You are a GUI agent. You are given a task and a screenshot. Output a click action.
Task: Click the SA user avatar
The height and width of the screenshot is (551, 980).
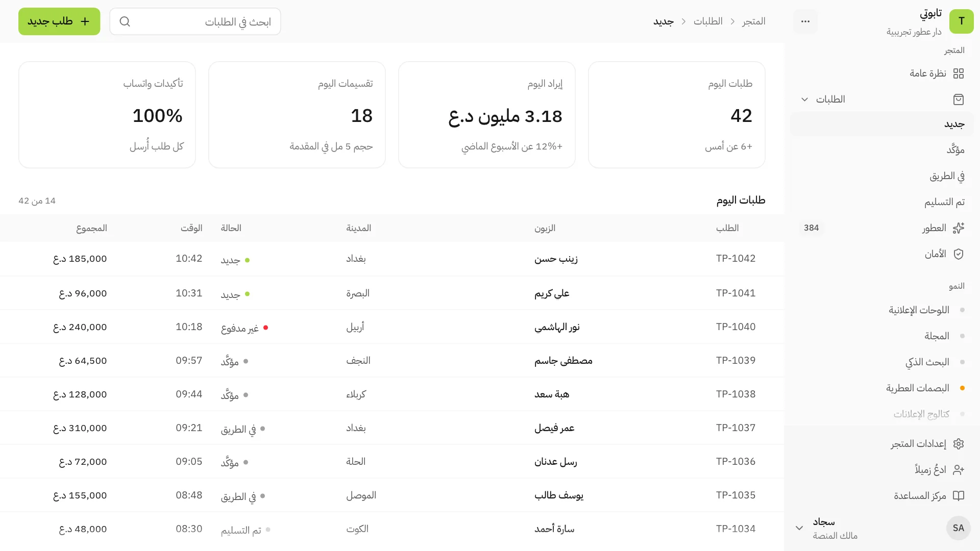(958, 528)
